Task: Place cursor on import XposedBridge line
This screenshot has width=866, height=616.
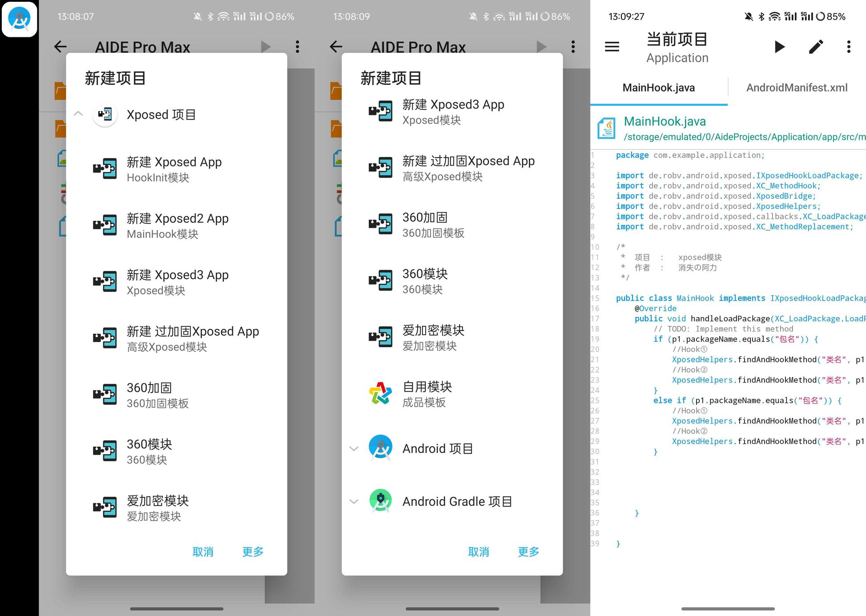Action: pyautogui.click(x=716, y=196)
